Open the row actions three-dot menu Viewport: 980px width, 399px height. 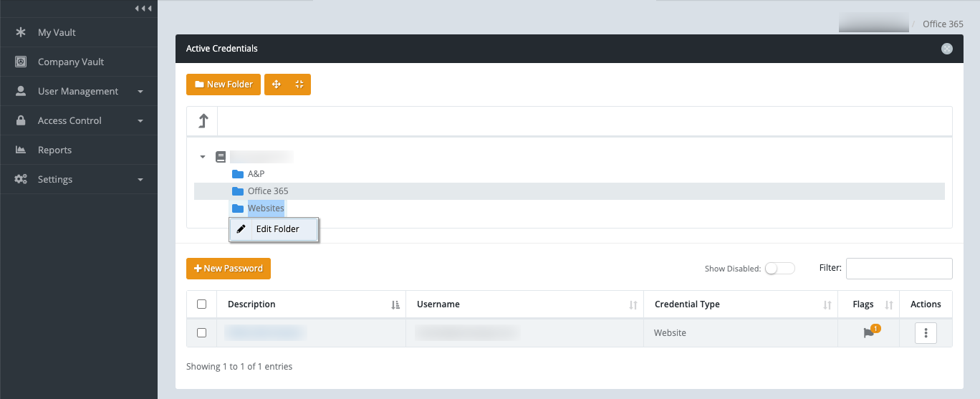click(x=926, y=332)
